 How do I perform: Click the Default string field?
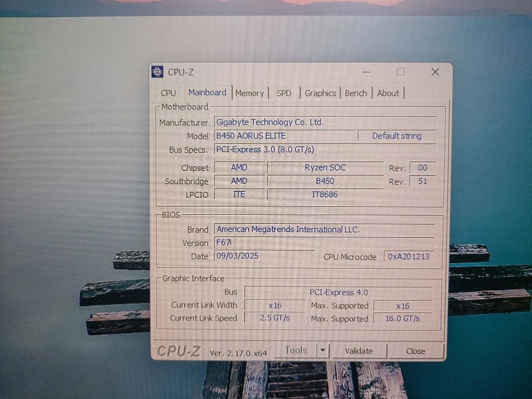(x=397, y=136)
